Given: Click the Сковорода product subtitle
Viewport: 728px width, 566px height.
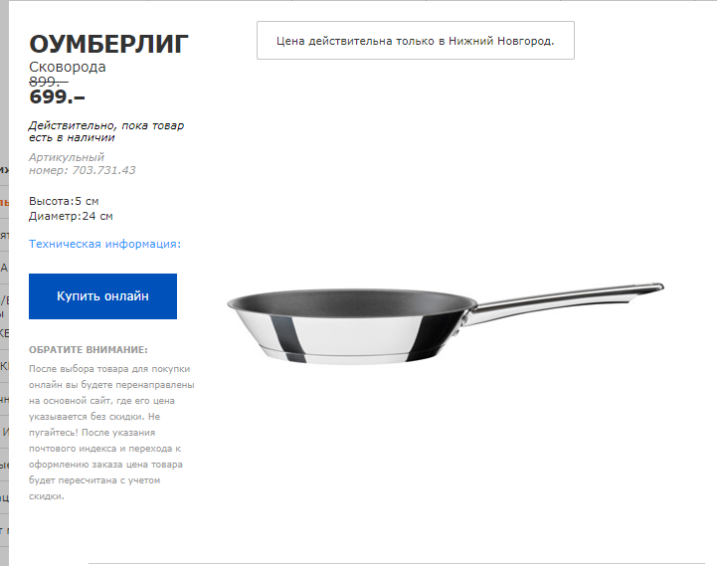Looking at the screenshot, I should 68,67.
